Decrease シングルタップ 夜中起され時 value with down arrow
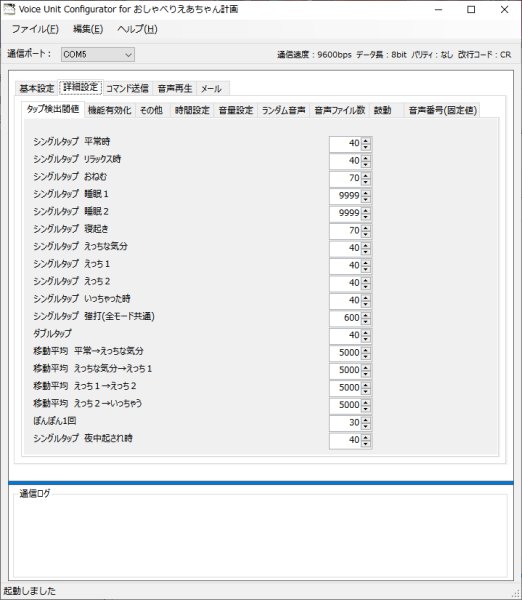This screenshot has height=600, width=522. [366, 444]
